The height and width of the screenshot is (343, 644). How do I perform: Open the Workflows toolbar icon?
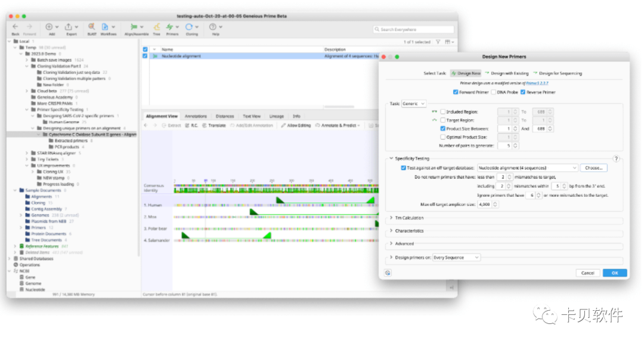click(105, 27)
